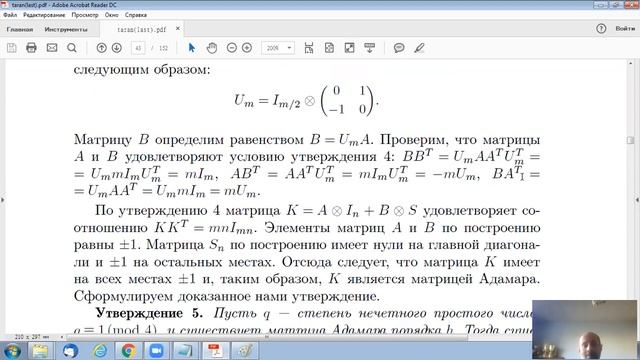Open the Просмотр menu
640x360 pixels.
point(85,15)
